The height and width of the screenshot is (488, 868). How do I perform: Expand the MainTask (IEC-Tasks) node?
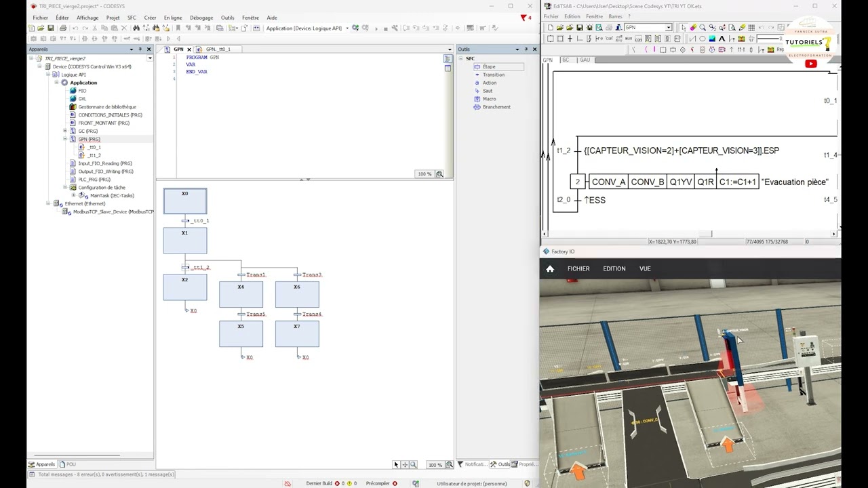point(73,195)
